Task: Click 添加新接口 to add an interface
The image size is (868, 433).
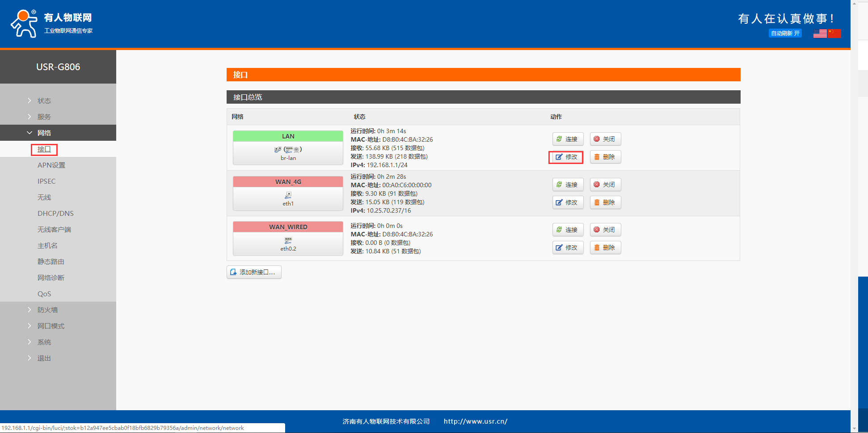Action: (x=254, y=272)
